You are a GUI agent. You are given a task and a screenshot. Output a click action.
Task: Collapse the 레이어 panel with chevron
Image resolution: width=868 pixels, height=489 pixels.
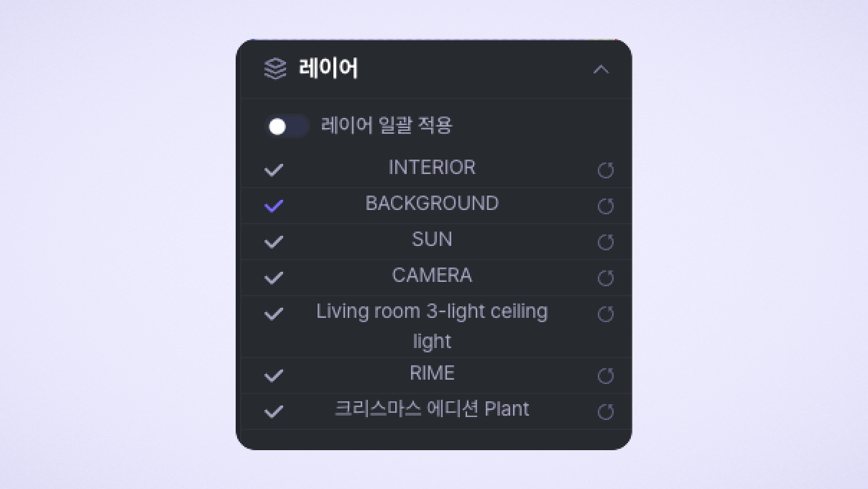(x=601, y=70)
